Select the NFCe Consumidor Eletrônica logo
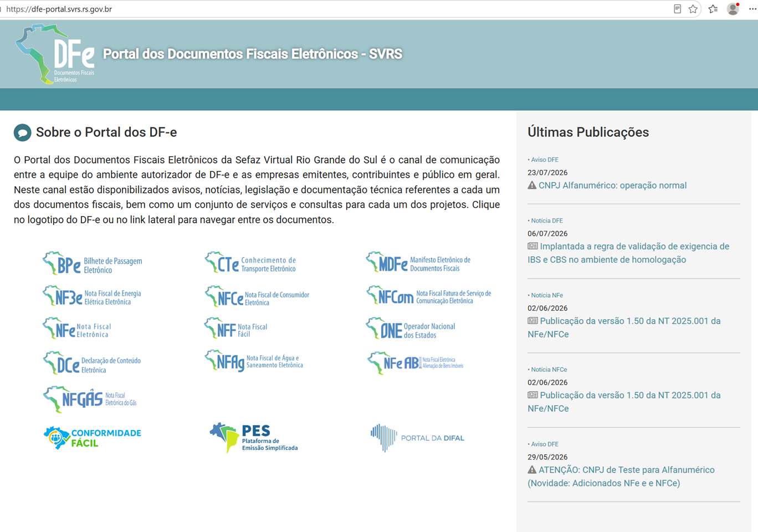 click(x=257, y=297)
